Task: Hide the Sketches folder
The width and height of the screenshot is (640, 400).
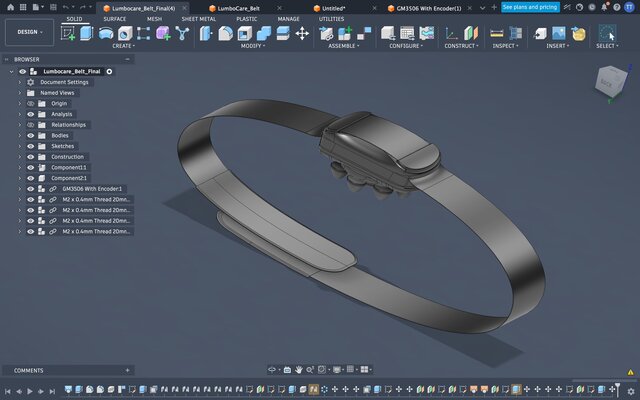Action: (31, 146)
